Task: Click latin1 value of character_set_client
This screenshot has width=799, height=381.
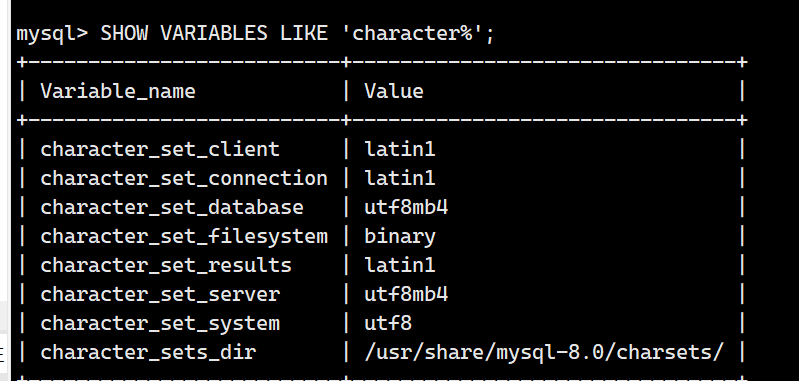Action: [x=400, y=149]
